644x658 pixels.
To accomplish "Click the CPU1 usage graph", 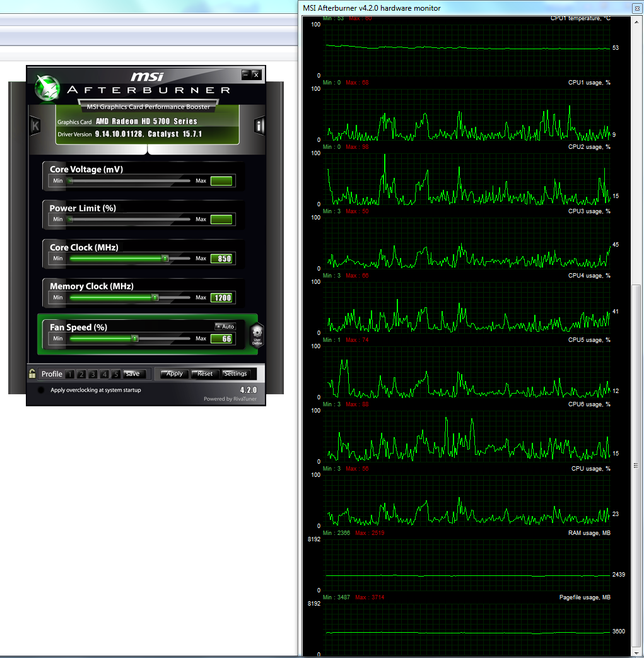I will tap(467, 115).
